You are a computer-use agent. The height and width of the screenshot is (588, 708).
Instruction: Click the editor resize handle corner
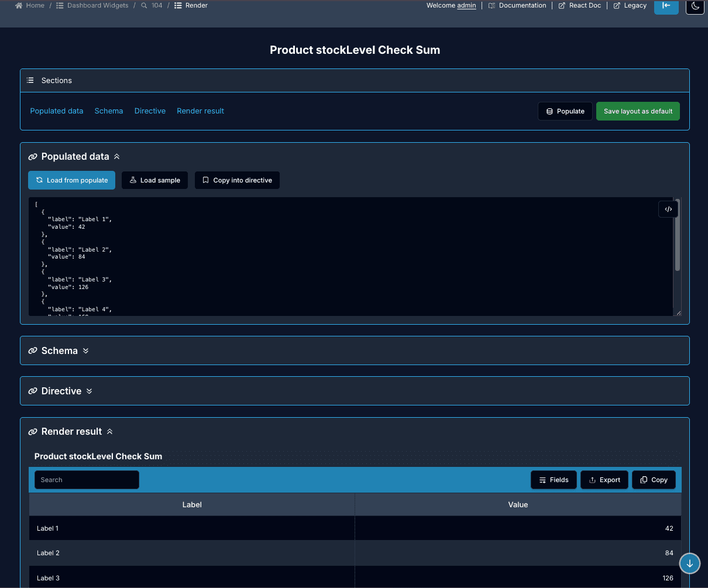(x=679, y=313)
